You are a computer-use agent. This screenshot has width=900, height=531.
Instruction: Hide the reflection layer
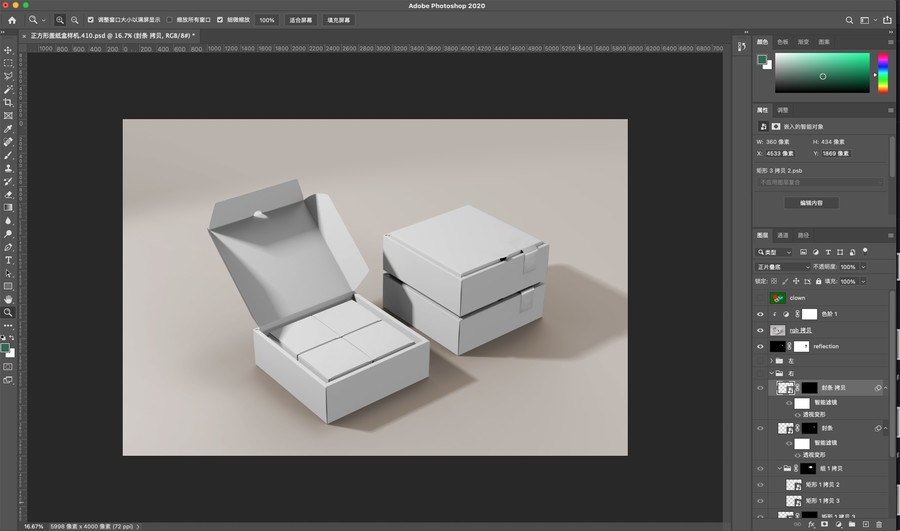click(x=760, y=347)
